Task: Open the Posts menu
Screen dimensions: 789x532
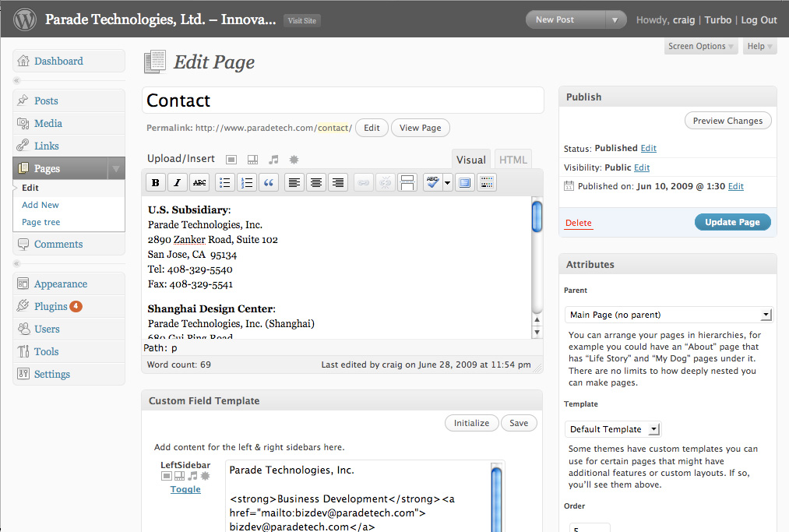Action: point(69,100)
